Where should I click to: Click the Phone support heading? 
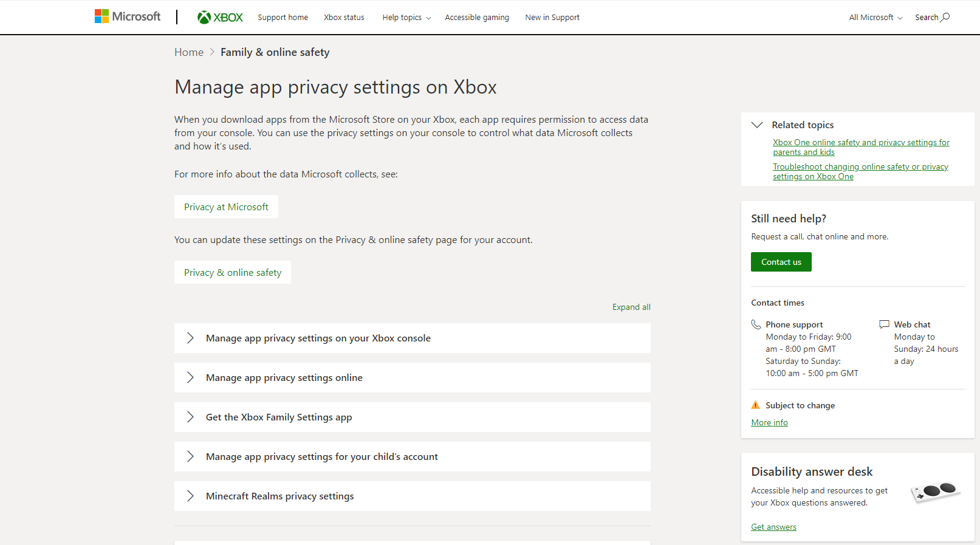pyautogui.click(x=794, y=324)
